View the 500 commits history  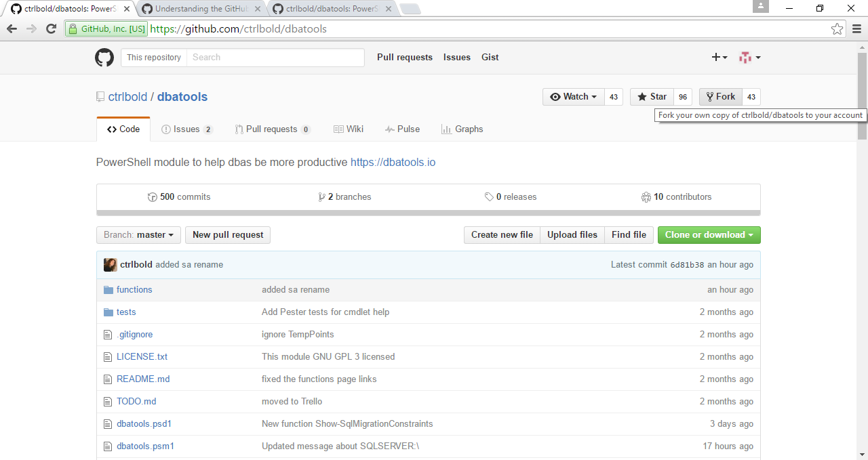coord(179,197)
